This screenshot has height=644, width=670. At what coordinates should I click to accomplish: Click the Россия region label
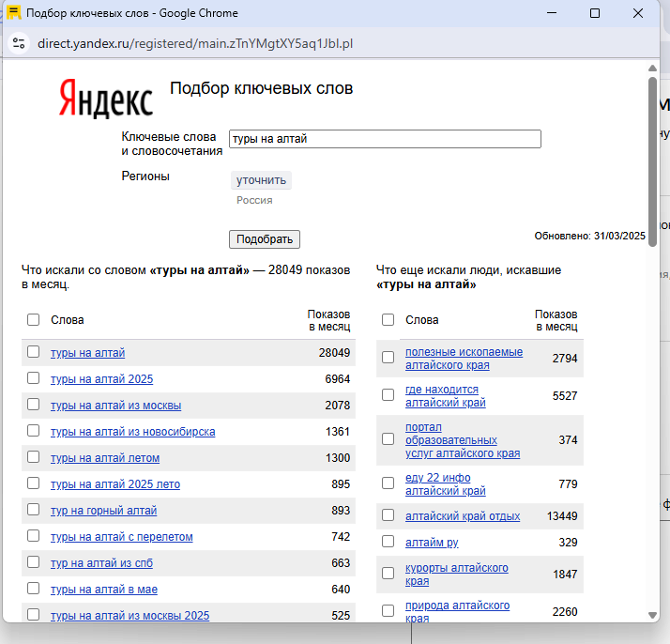coord(254,200)
